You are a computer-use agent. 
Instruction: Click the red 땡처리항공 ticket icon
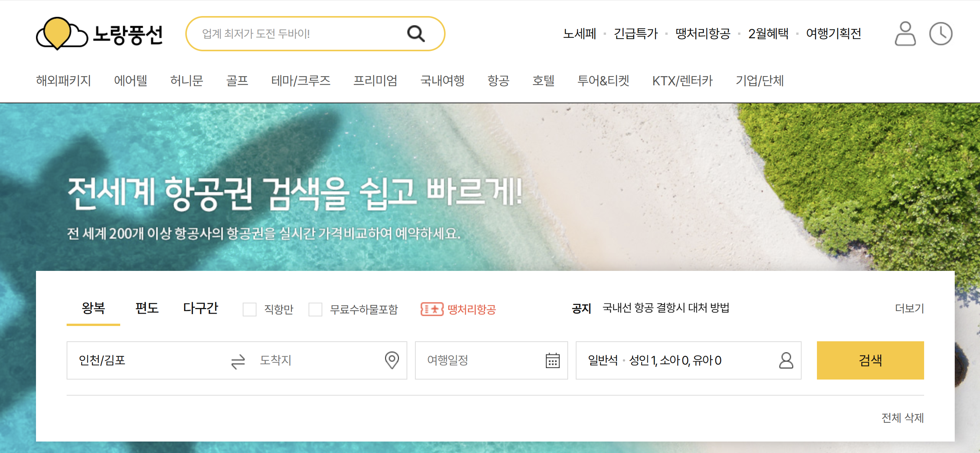(x=432, y=309)
